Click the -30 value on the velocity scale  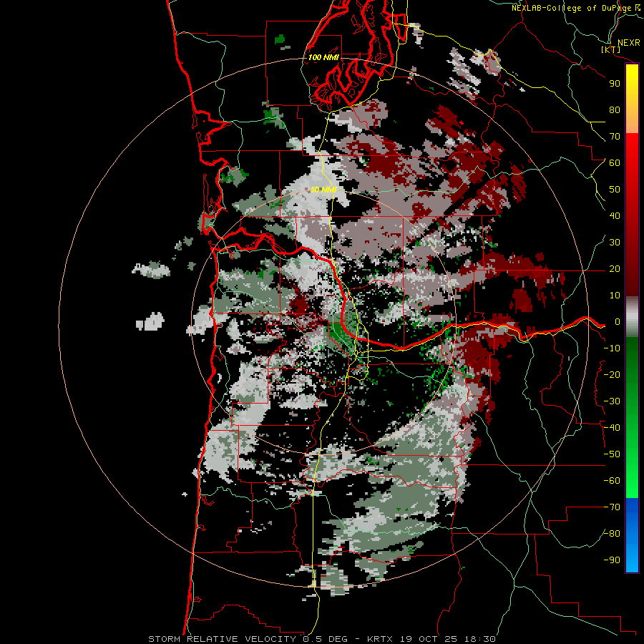click(x=612, y=401)
